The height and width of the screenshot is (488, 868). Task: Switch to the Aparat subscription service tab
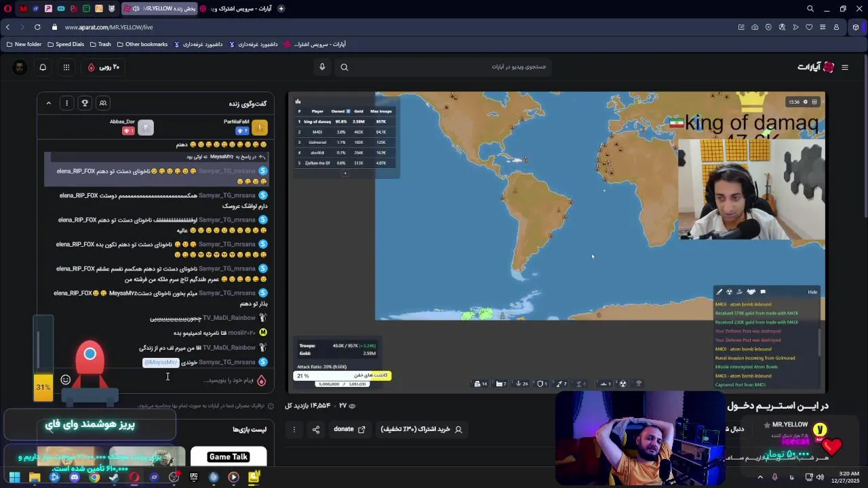237,9
